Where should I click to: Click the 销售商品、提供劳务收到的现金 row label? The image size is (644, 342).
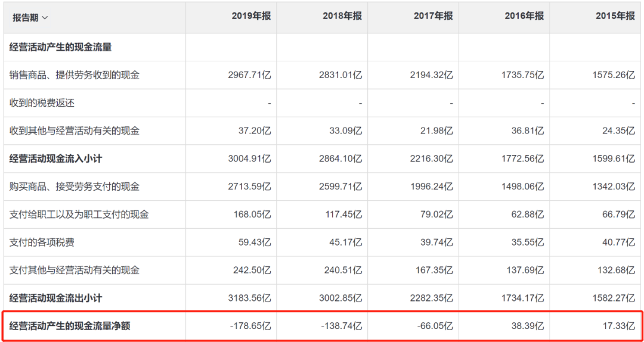(x=75, y=75)
